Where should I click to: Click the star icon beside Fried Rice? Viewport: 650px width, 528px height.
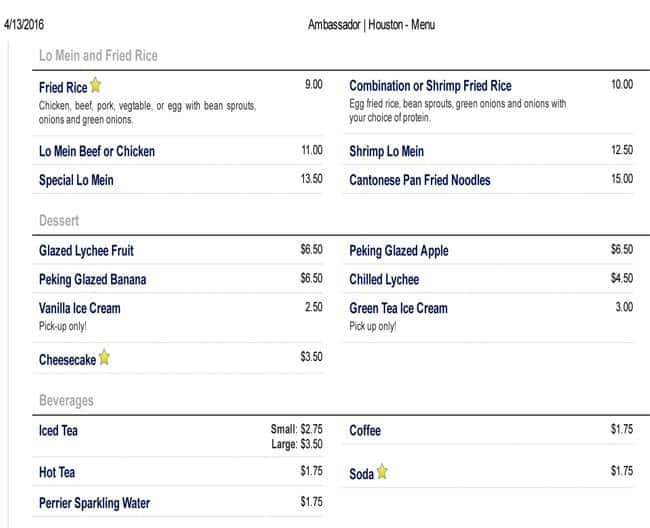click(96, 87)
